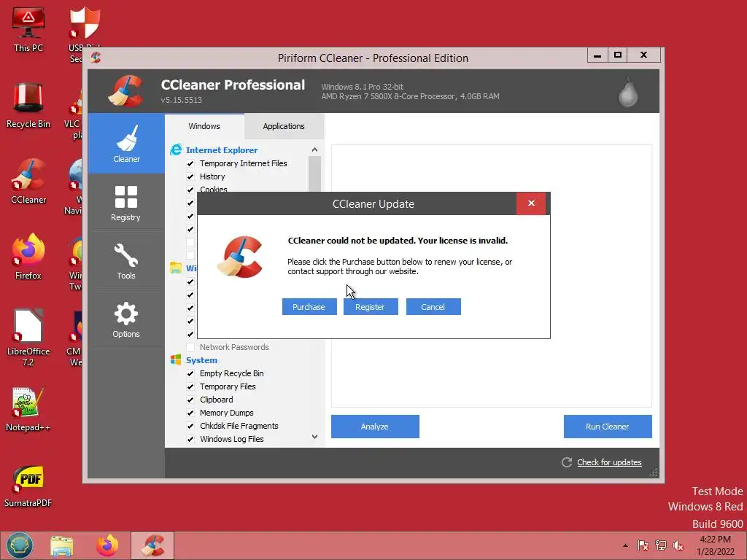Viewport: 747px width, 560px height.
Task: Open the Registry section in the sidebar
Action: 126,203
